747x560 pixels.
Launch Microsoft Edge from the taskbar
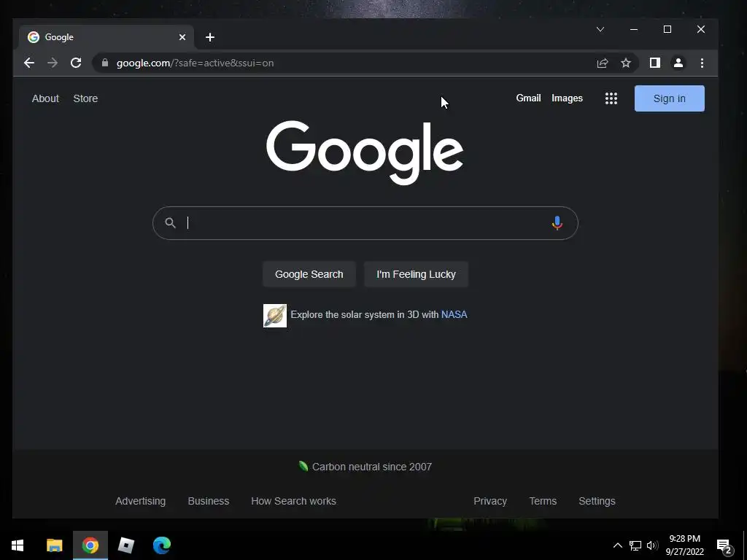point(161,545)
